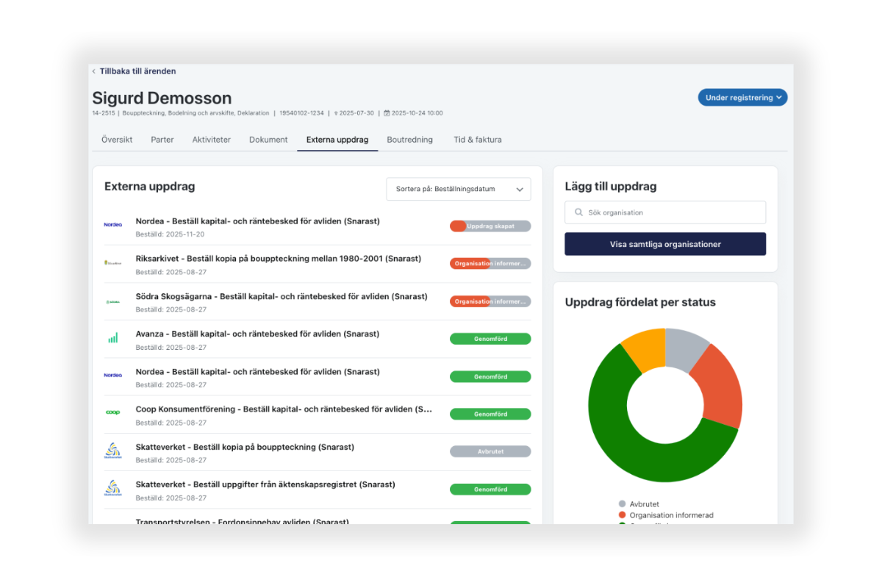Image resolution: width=882 pixels, height=588 pixels.
Task: Go to the Tid & faktura tab
Action: 477,140
